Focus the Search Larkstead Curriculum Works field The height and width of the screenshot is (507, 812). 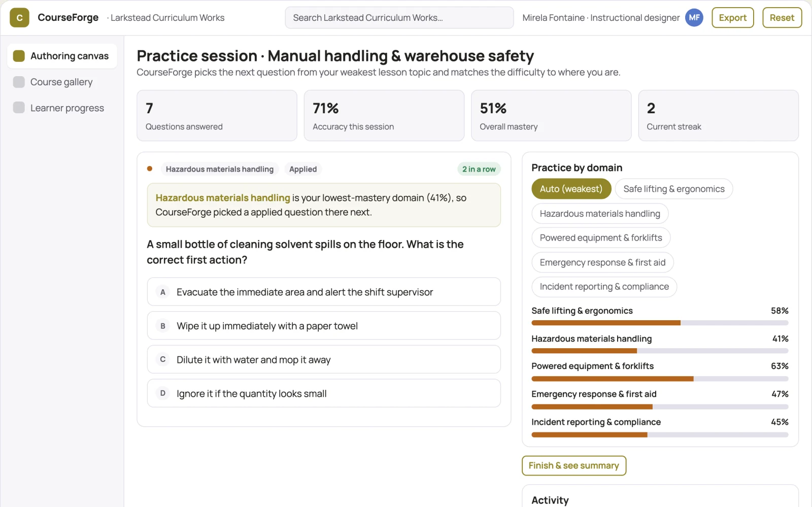coord(399,18)
